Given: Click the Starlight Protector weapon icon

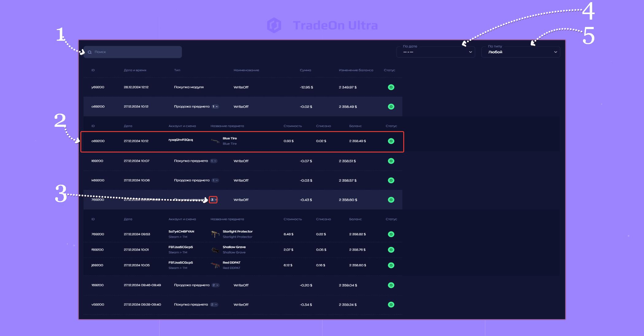Looking at the screenshot, I should pyautogui.click(x=215, y=234).
